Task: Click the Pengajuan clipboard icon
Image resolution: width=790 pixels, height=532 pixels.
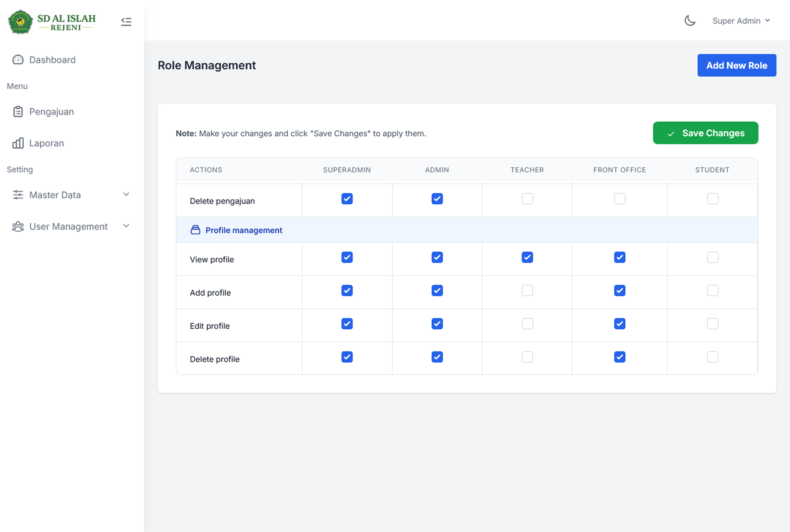Action: pyautogui.click(x=18, y=112)
